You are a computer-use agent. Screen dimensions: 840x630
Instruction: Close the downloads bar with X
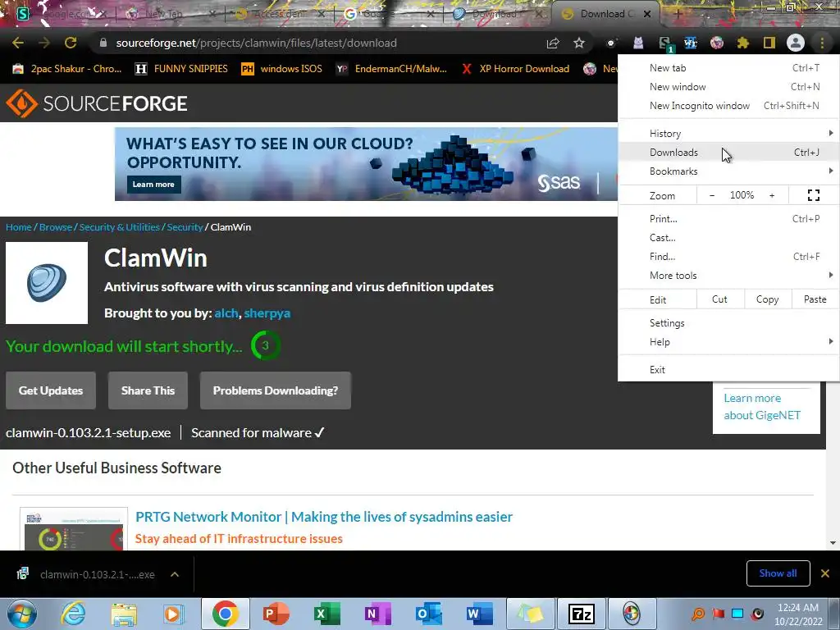point(825,573)
